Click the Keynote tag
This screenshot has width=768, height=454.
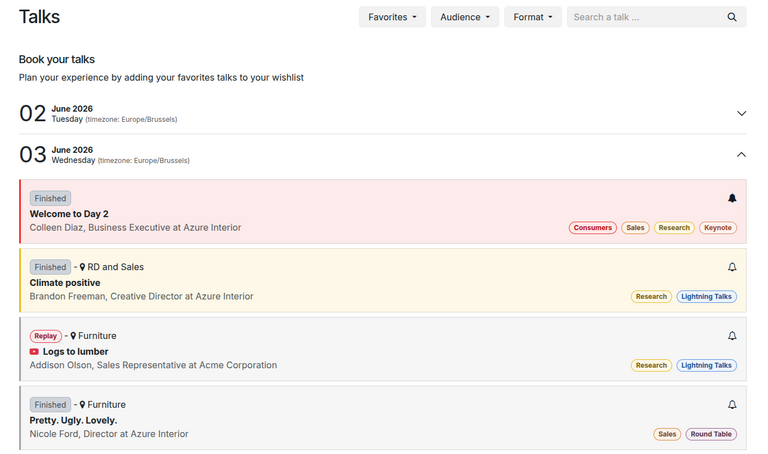[x=718, y=228]
